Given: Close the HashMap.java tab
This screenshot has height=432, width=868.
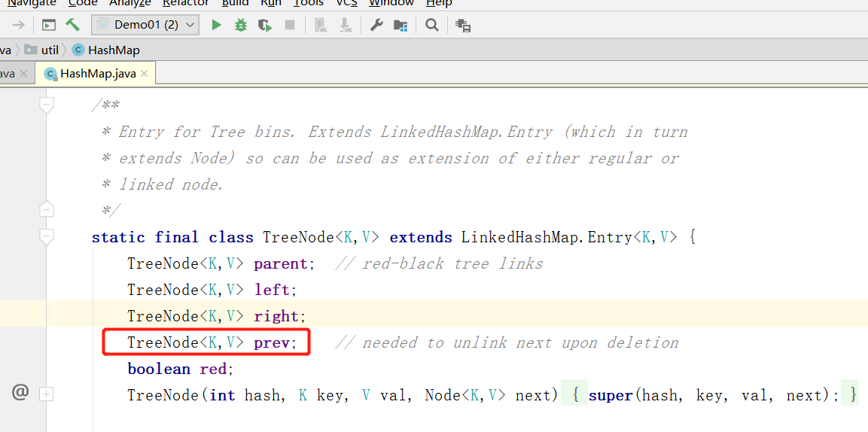Looking at the screenshot, I should point(145,74).
